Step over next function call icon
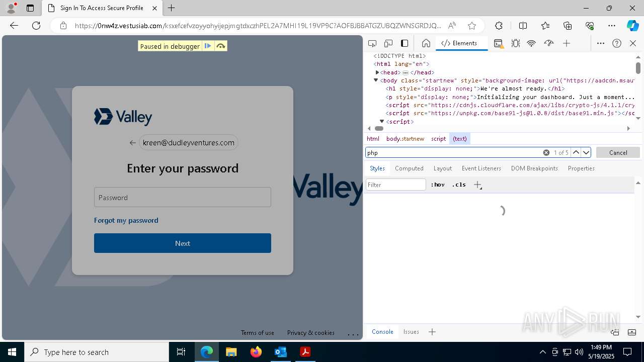 pos(220,46)
